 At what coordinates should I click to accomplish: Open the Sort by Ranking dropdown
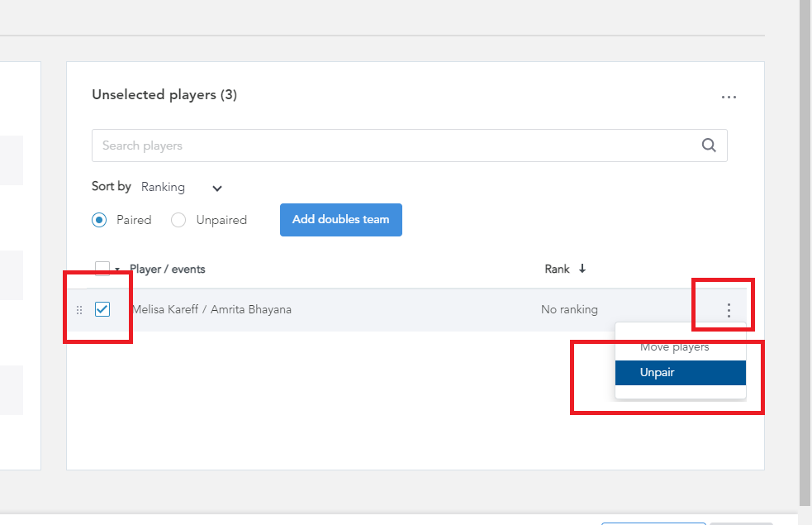pyautogui.click(x=181, y=187)
